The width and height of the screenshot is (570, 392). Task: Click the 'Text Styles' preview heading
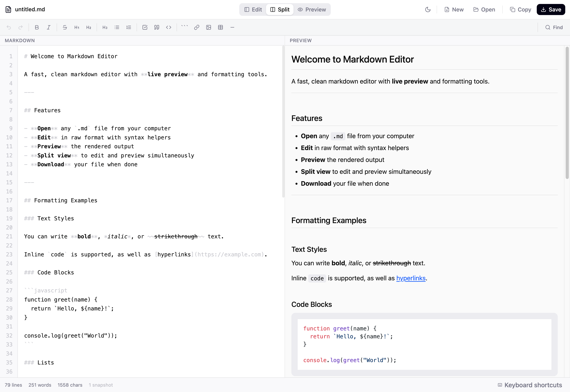309,249
